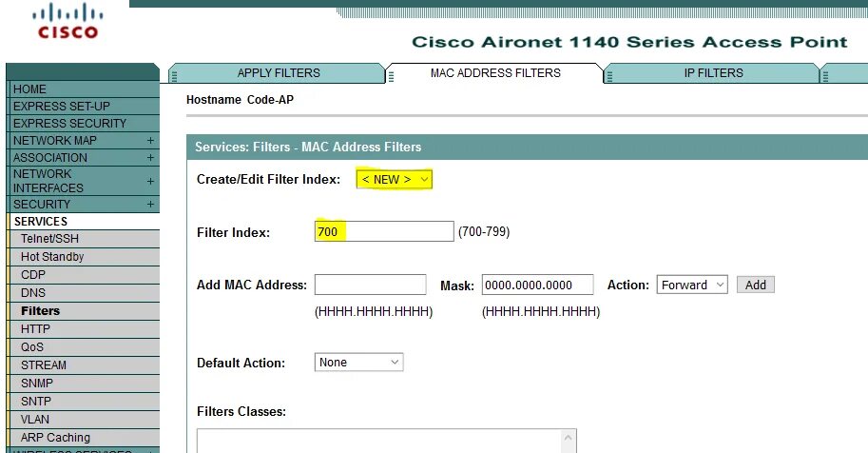Click Cisco Aironet 1140 Series title
The image size is (868, 453).
pyautogui.click(x=629, y=42)
